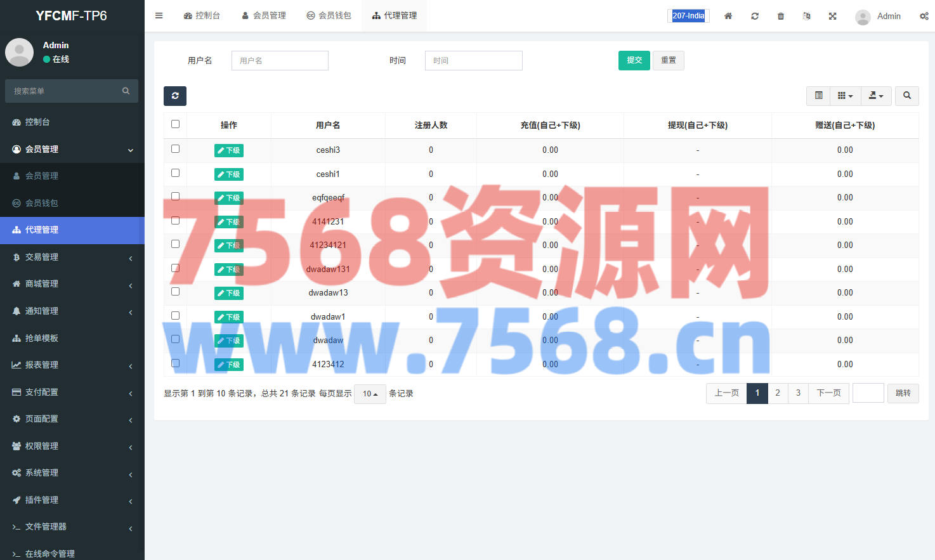Click the dark refresh button above table
This screenshot has height=560, width=935.
click(x=175, y=96)
